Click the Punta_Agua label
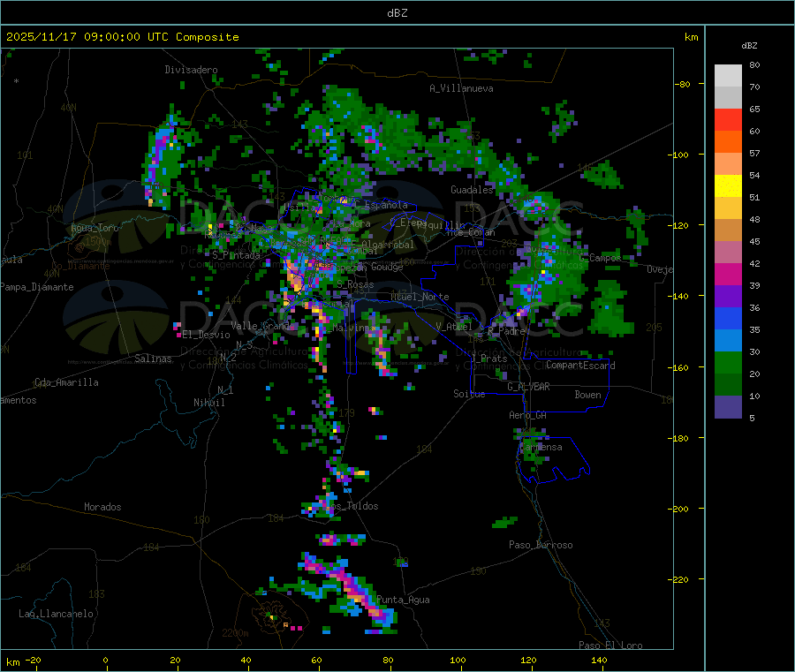 [403, 600]
